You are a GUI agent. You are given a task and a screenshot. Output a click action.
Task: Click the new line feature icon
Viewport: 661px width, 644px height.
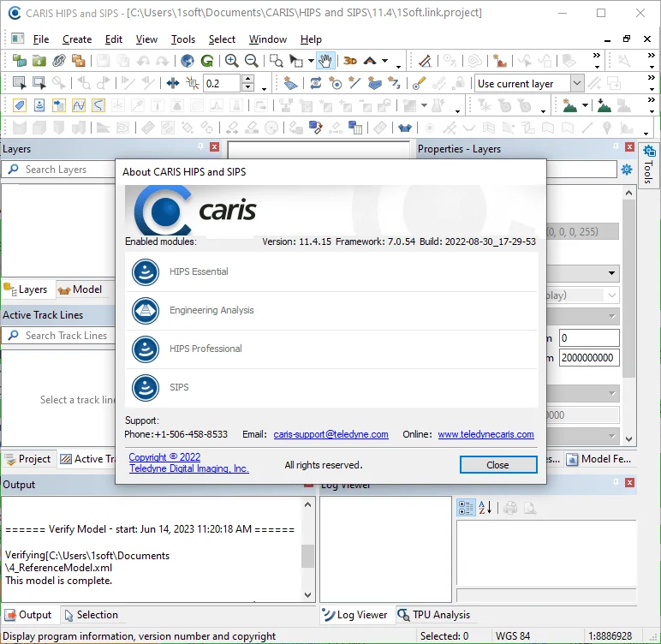[x=354, y=83]
